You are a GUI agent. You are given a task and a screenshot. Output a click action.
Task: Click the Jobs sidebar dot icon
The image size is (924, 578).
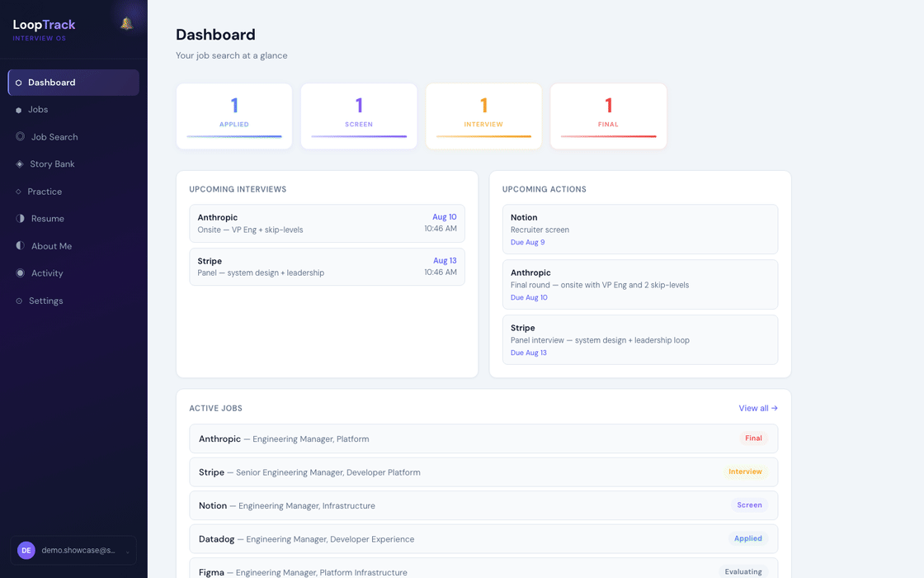click(18, 111)
